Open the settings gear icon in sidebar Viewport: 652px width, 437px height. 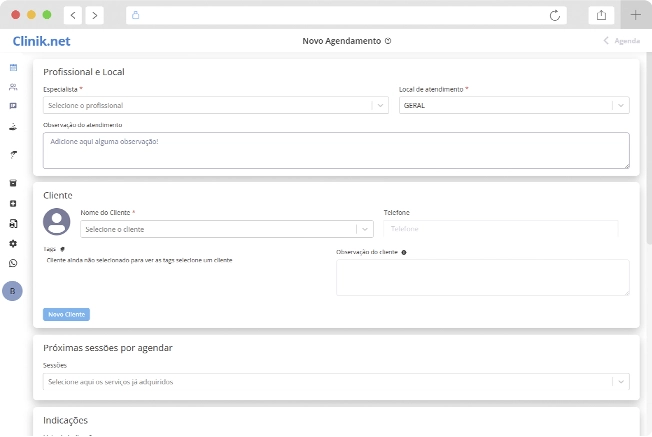click(13, 243)
